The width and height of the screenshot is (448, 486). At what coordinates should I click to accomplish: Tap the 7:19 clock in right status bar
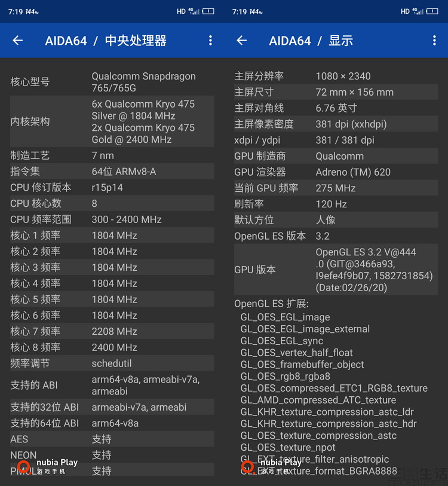240,12
